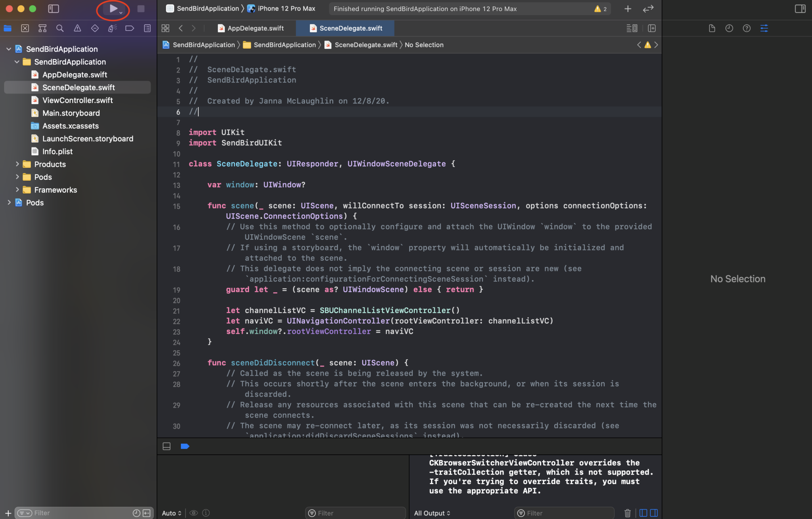Click the navigator Filter field
The height and width of the screenshot is (519, 812).
[x=83, y=513]
